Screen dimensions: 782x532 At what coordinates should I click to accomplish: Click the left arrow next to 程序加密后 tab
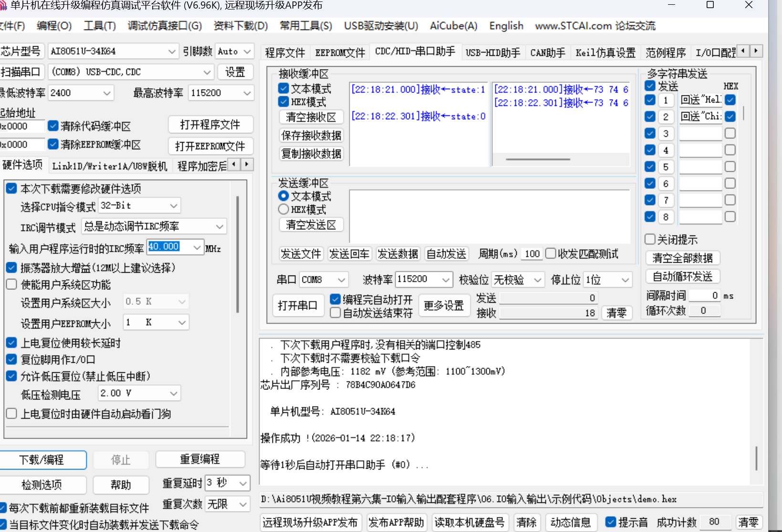(234, 164)
